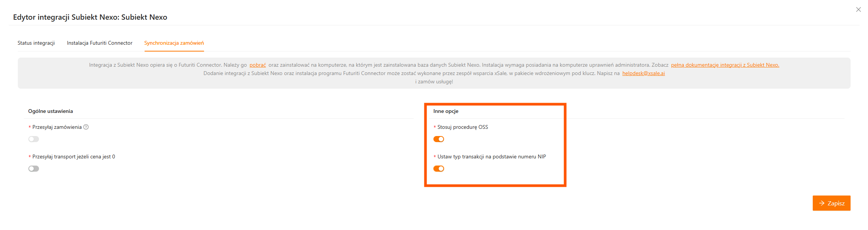Click the Ogólne ustawienia section heading
The image size is (868, 230).
(50, 111)
